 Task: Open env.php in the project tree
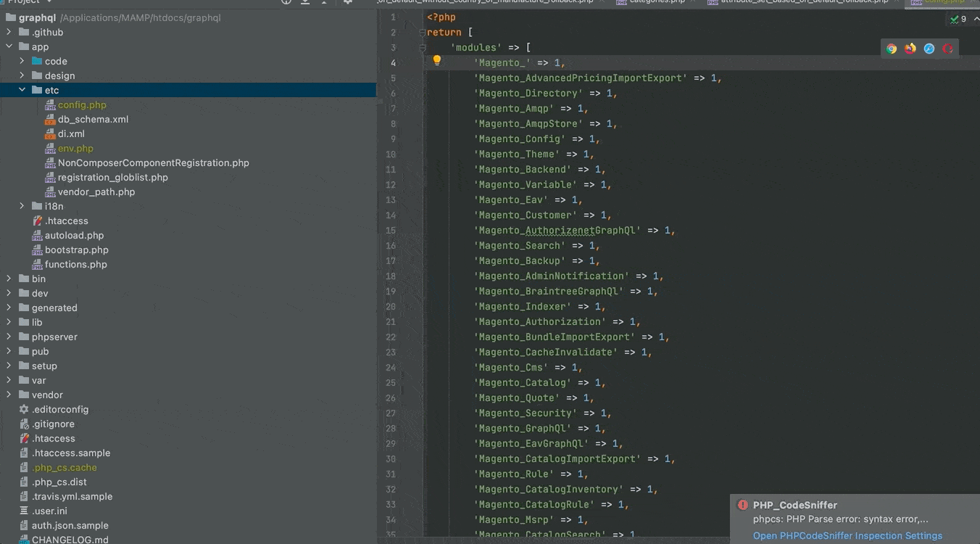tap(75, 148)
